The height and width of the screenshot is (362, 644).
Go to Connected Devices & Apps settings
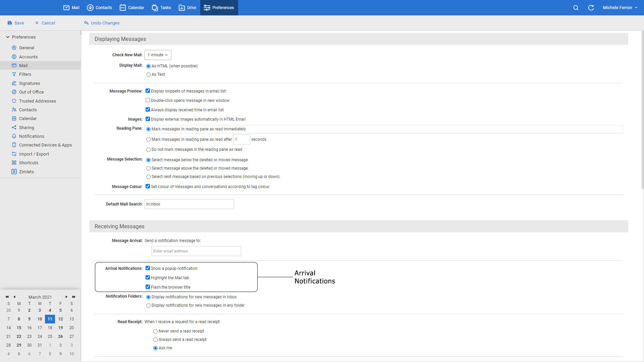click(x=46, y=145)
